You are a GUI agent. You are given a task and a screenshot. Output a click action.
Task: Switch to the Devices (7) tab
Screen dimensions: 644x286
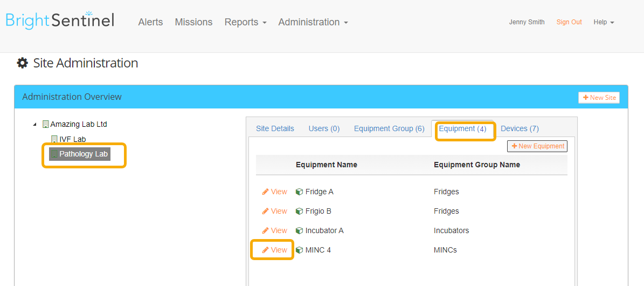pos(520,129)
